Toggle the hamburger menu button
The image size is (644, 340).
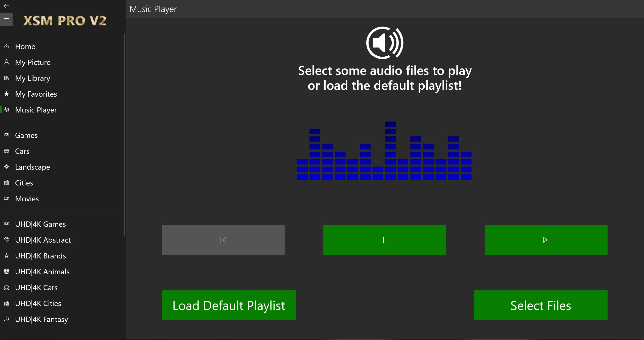point(6,20)
